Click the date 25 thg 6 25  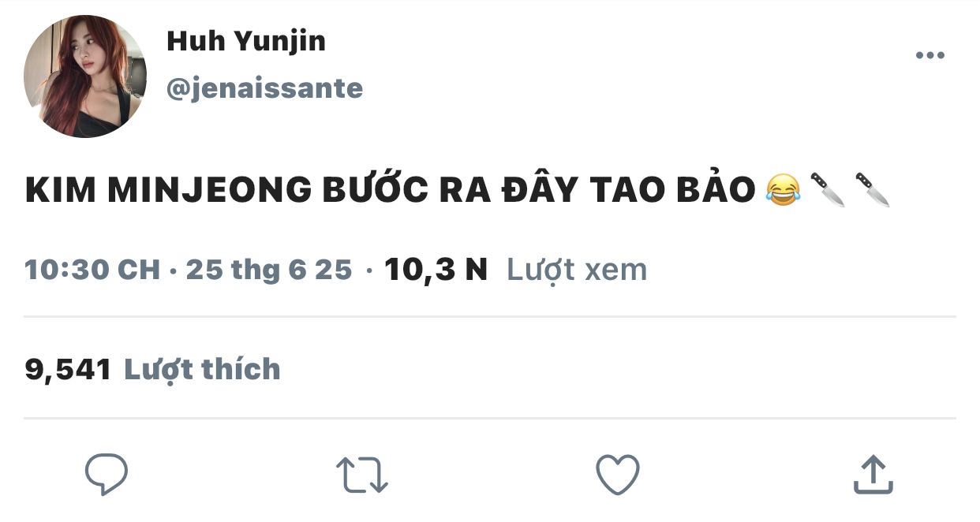click(x=268, y=270)
